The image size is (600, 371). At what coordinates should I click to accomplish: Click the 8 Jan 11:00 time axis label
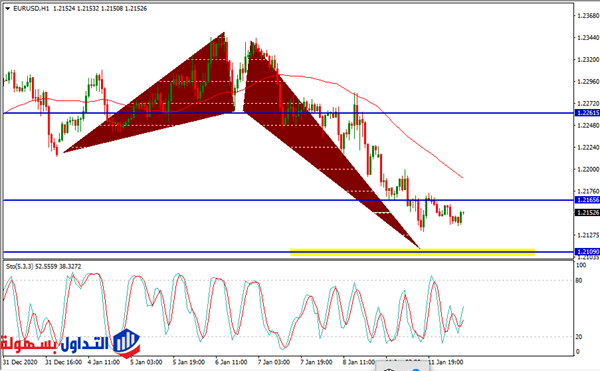pos(359,362)
